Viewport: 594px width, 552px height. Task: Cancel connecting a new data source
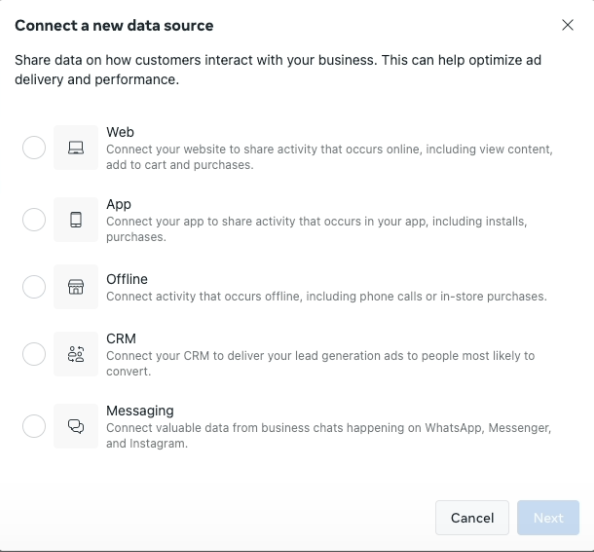[472, 518]
